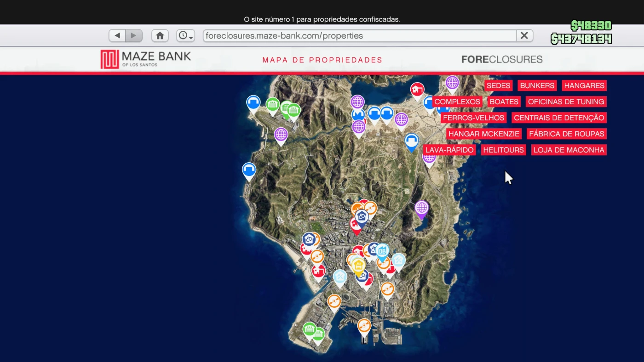Click the red house pin by northern lake

pos(417,89)
